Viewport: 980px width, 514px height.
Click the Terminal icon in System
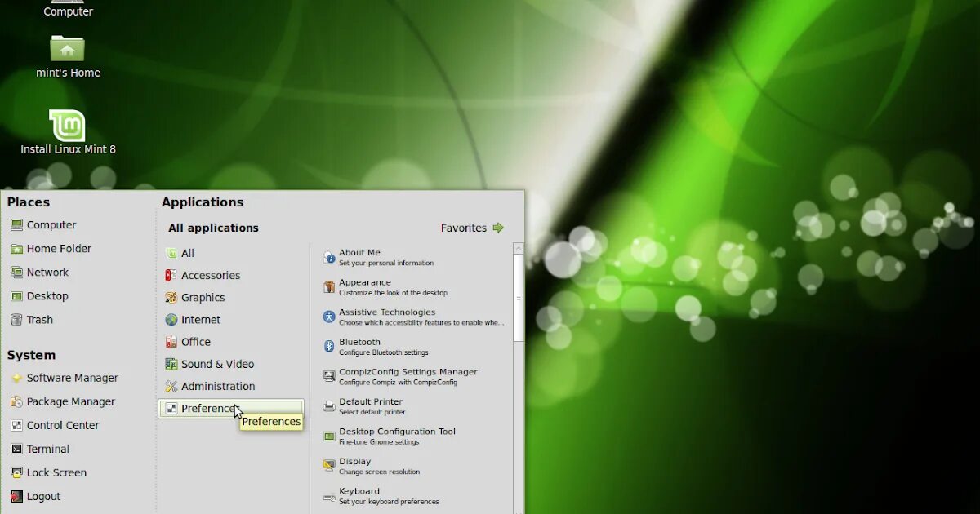tap(16, 449)
